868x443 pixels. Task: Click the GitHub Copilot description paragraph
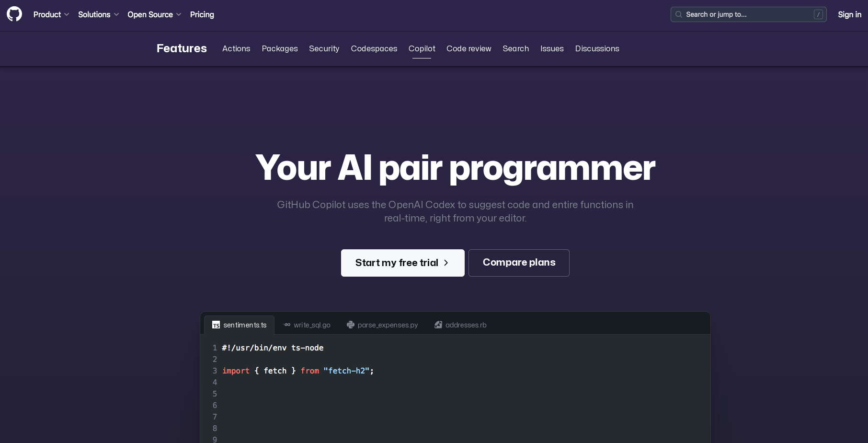click(x=455, y=211)
